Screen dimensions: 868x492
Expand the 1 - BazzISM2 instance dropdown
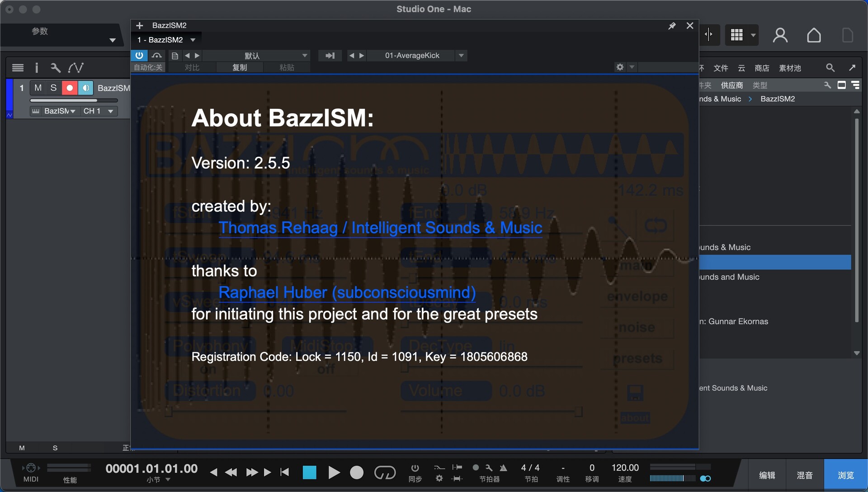click(x=193, y=40)
